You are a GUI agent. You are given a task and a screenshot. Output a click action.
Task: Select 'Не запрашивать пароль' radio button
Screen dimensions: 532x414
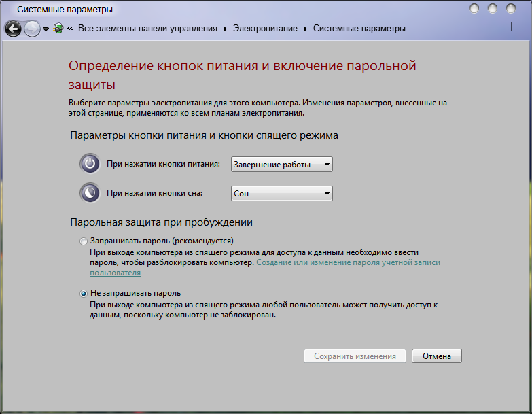coord(83,294)
